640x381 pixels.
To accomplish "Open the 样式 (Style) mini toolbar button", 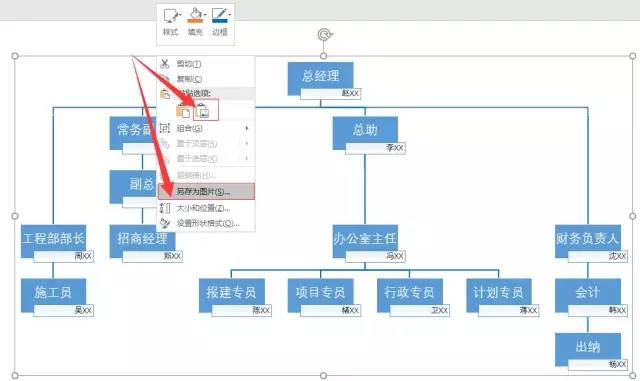I will pyautogui.click(x=171, y=23).
